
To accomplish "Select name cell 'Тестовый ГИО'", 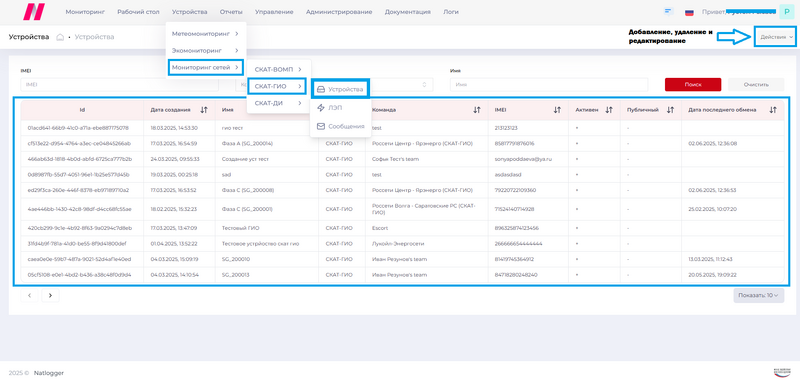I will coord(241,228).
